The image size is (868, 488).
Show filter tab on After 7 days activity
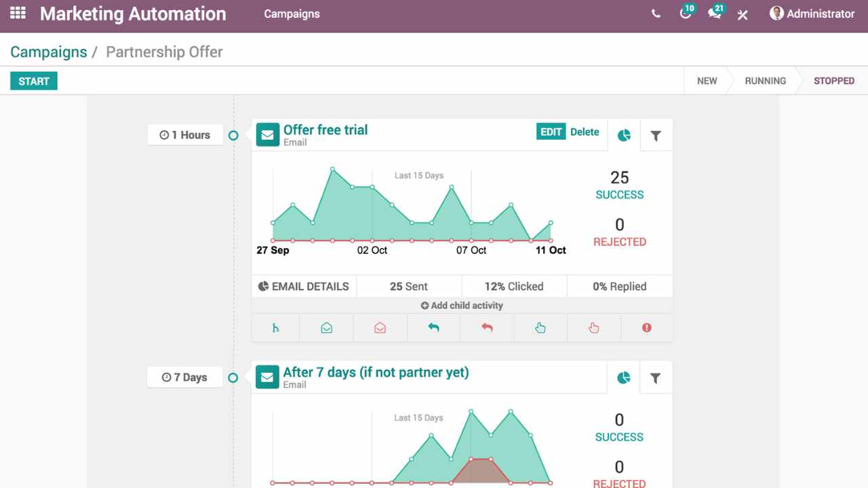[x=656, y=378]
